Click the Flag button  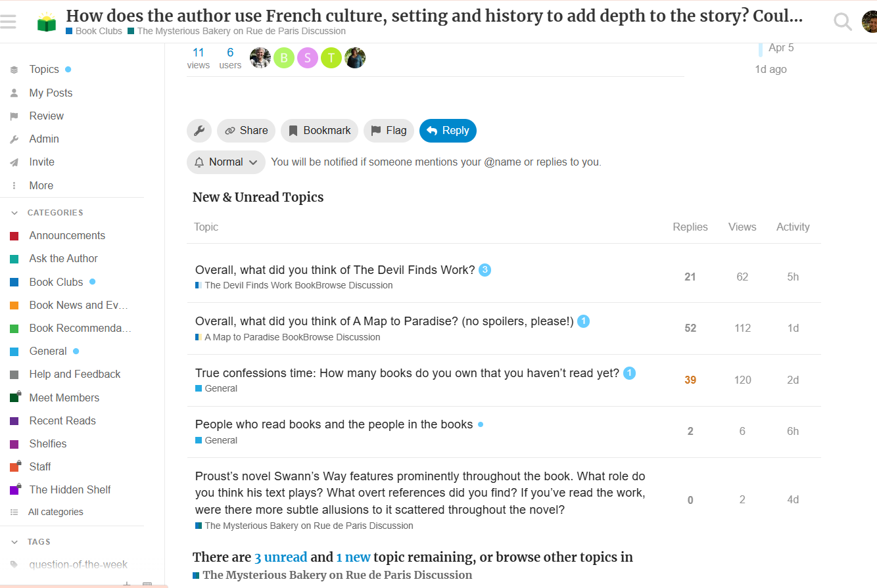[389, 131]
